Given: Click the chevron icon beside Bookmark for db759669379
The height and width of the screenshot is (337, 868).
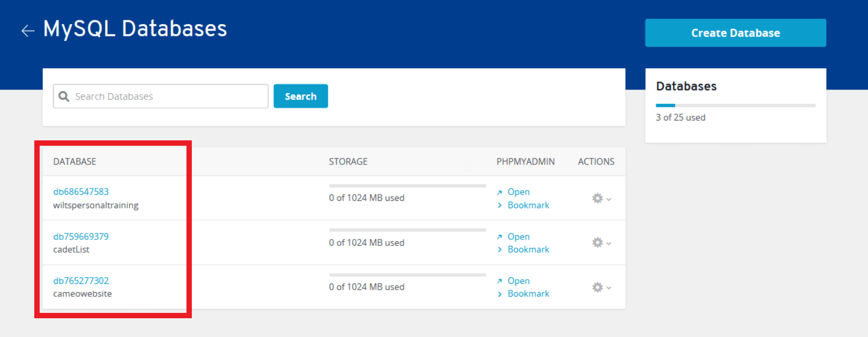Looking at the screenshot, I should point(499,250).
